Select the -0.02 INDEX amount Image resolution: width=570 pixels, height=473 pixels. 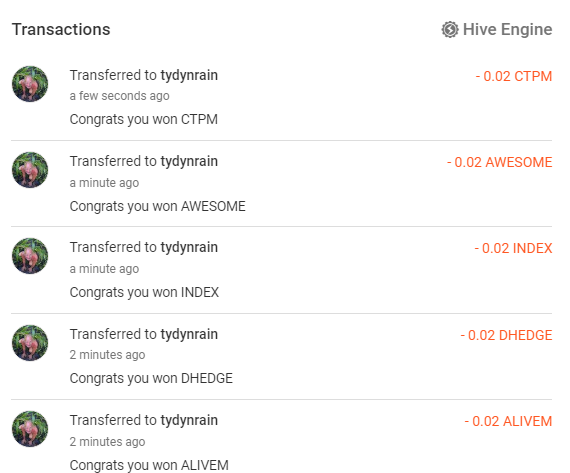click(x=513, y=248)
